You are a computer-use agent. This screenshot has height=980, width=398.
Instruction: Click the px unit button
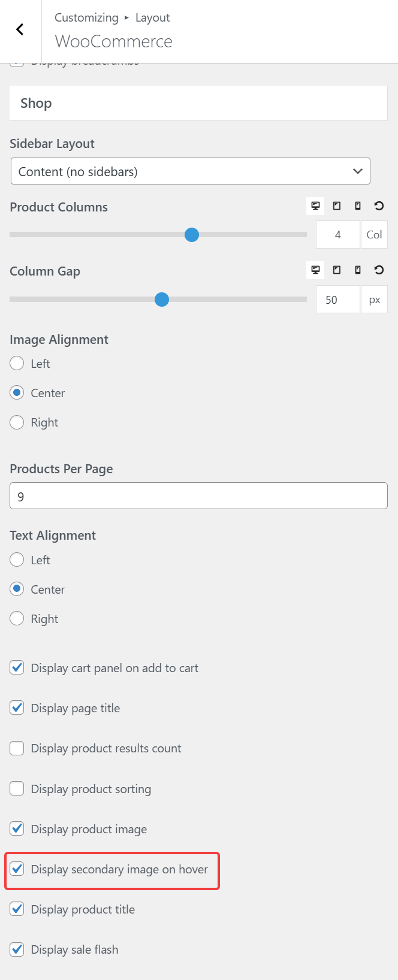pyautogui.click(x=375, y=300)
